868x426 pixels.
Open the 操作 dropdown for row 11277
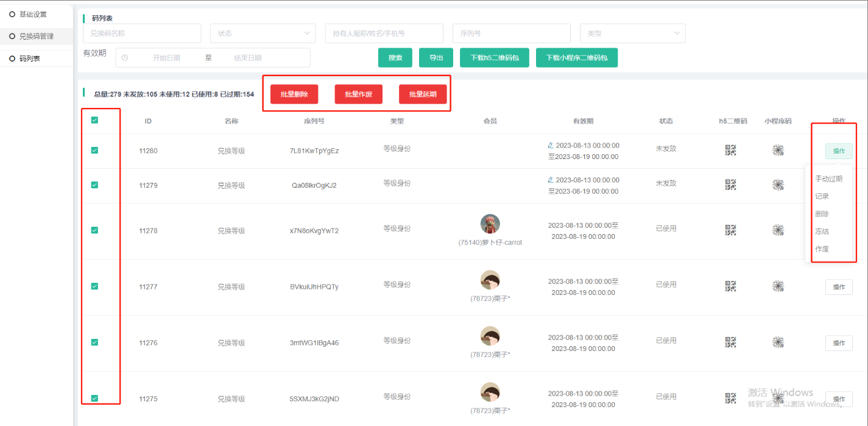(x=839, y=287)
